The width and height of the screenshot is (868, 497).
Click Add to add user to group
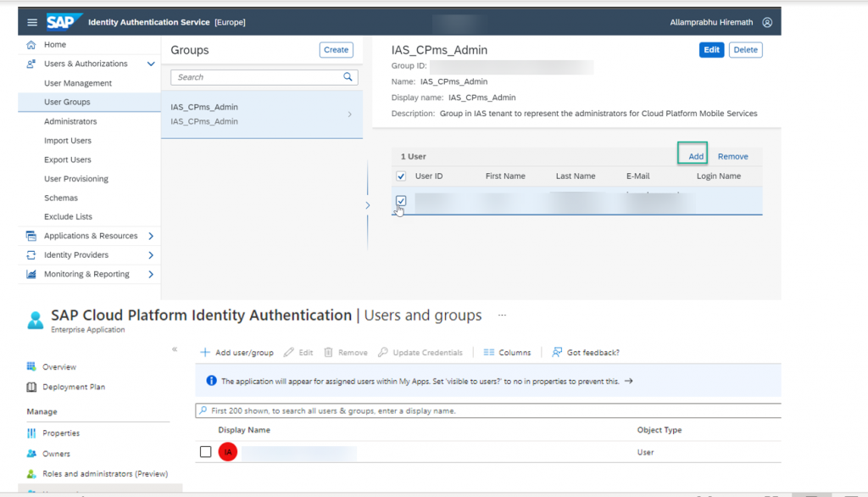click(x=696, y=156)
